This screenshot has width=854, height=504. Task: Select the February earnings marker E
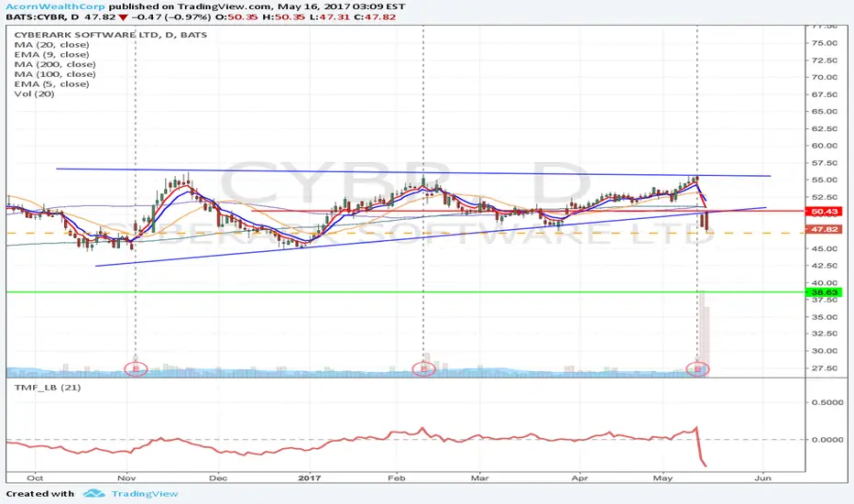point(423,369)
